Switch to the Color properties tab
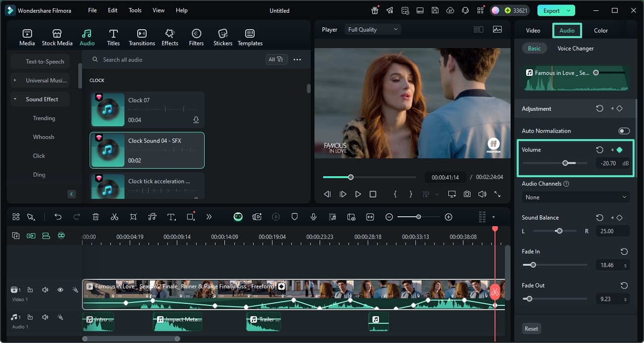This screenshot has height=343, width=644. [601, 30]
